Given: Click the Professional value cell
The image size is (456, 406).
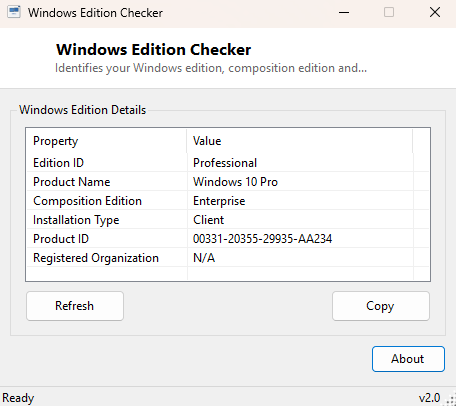Looking at the screenshot, I should tap(225, 163).
